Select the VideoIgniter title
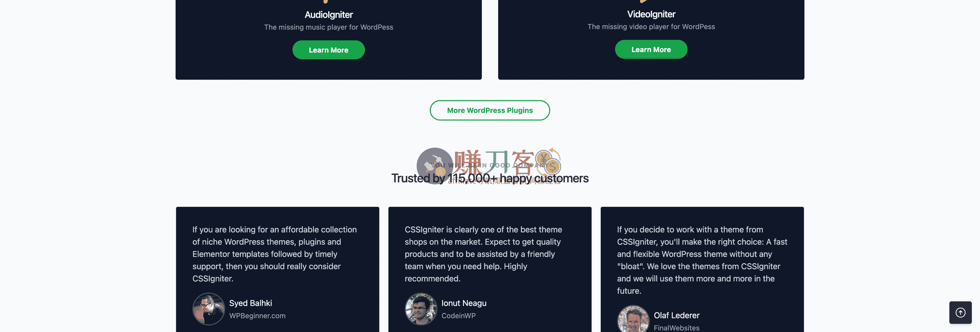Screen dimensions: 980x332 [651, 15]
